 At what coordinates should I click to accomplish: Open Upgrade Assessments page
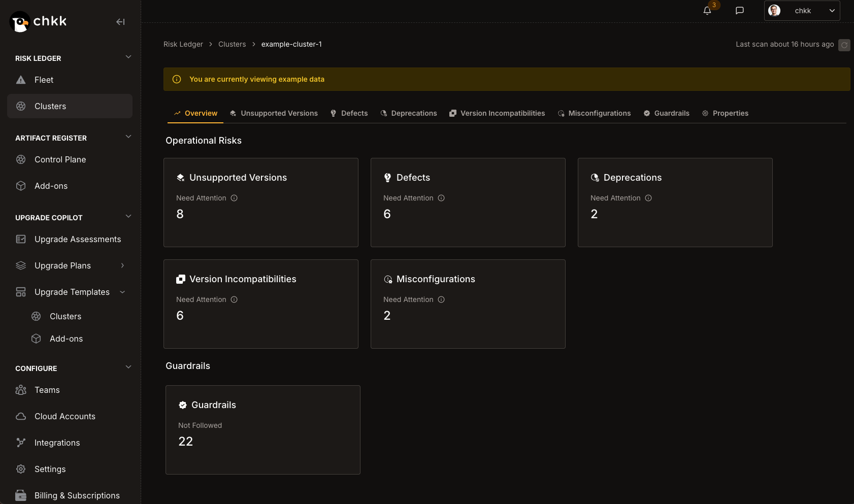[x=70, y=239]
